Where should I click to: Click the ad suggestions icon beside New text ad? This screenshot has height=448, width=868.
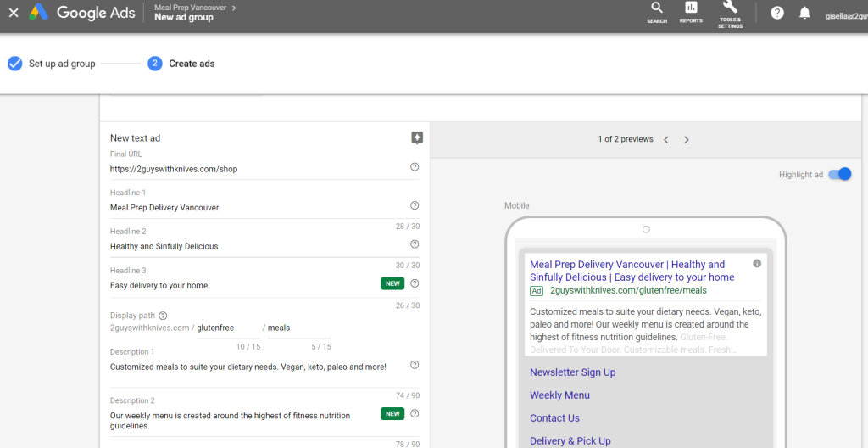pos(416,137)
